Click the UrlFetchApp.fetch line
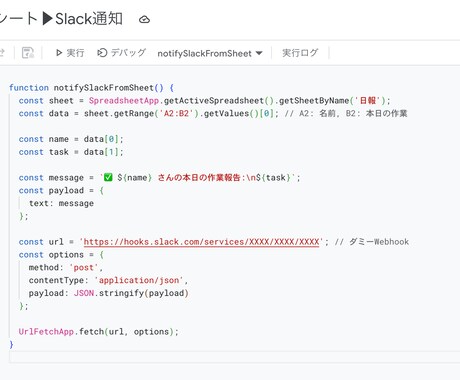The image size is (460, 380). coord(99,332)
